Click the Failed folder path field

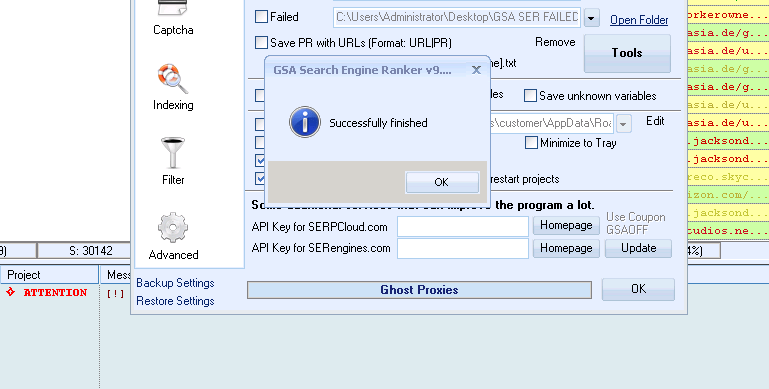click(457, 17)
